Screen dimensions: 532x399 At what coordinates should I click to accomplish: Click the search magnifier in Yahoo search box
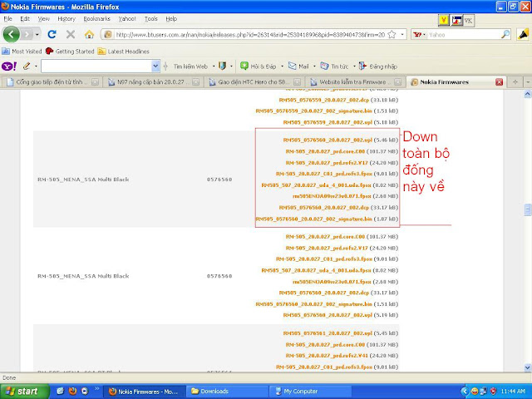[x=505, y=34]
